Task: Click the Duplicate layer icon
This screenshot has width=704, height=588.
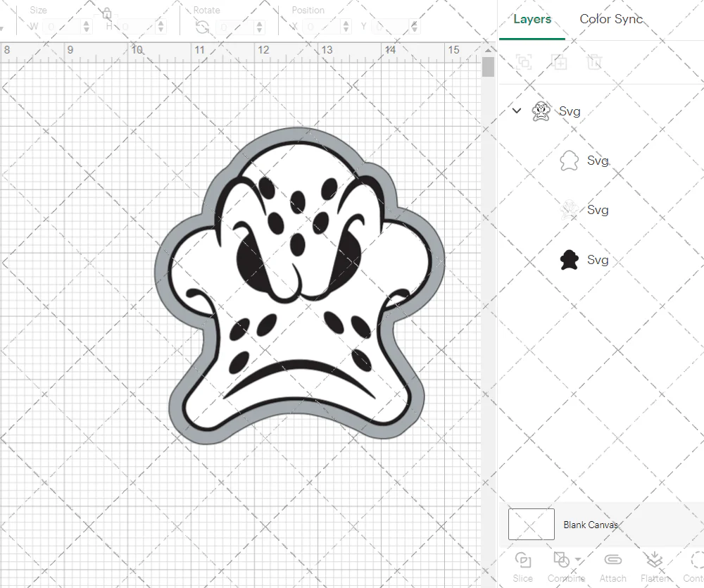Action: [560, 62]
